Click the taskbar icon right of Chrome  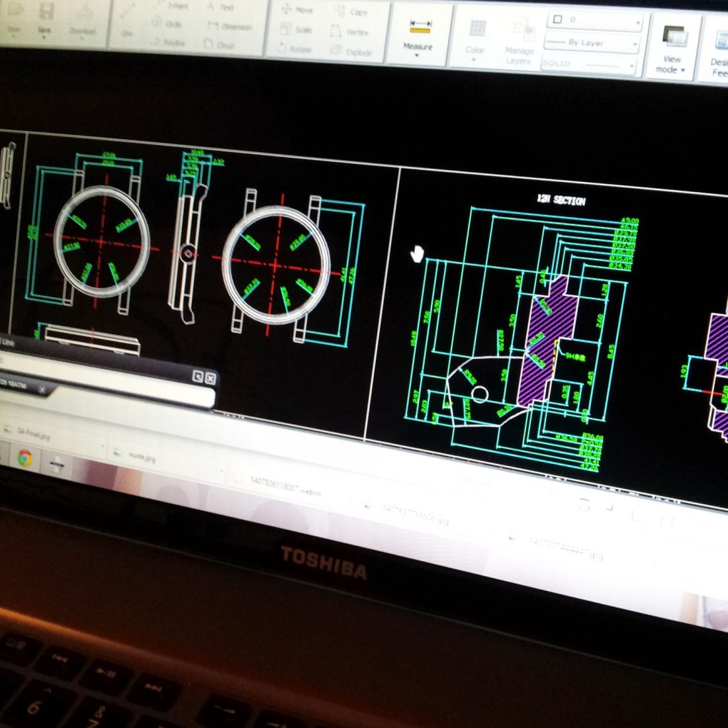coord(57,463)
